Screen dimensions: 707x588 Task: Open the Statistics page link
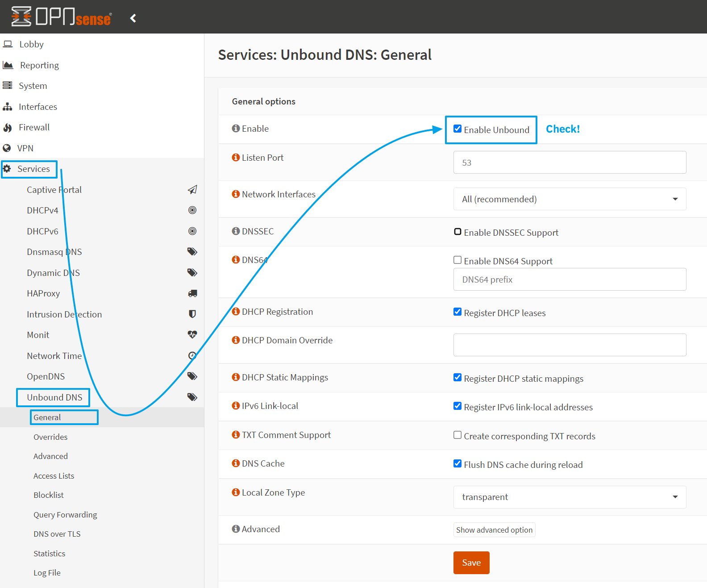point(49,554)
